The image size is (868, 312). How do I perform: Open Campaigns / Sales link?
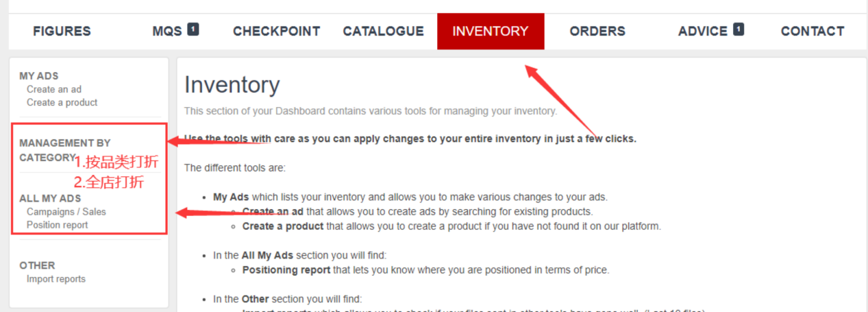tap(66, 212)
